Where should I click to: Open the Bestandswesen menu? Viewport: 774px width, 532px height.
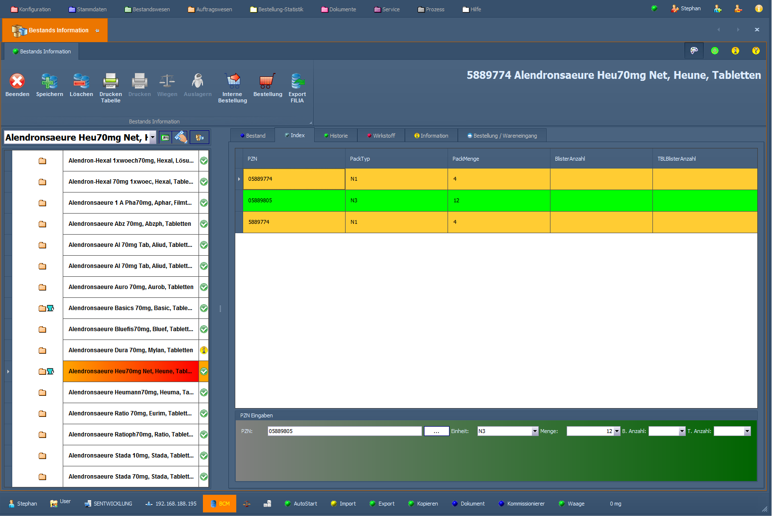click(x=147, y=9)
